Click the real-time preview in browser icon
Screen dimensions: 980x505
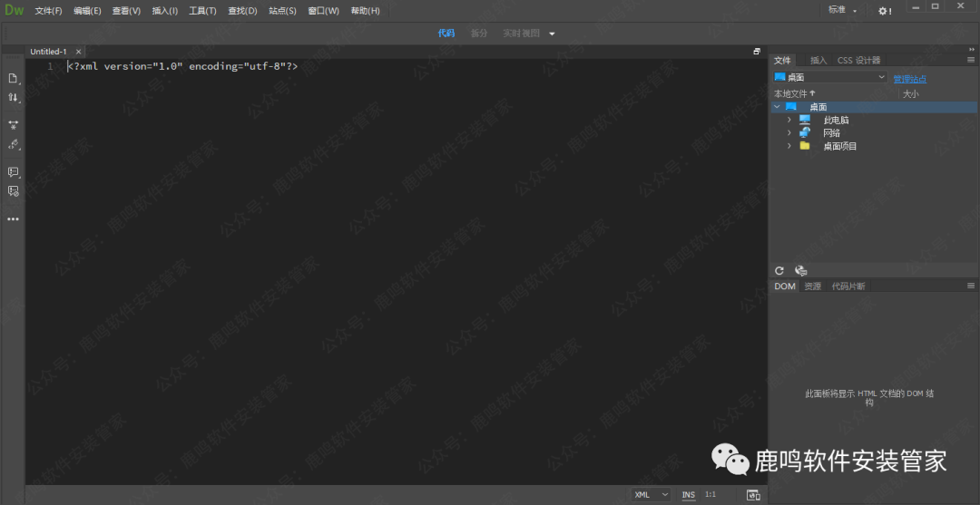tap(752, 495)
